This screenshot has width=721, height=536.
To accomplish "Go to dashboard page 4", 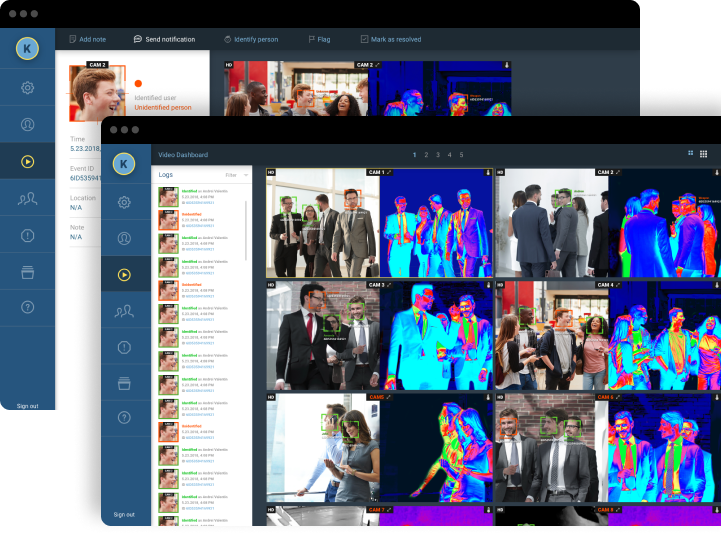I will click(x=450, y=155).
